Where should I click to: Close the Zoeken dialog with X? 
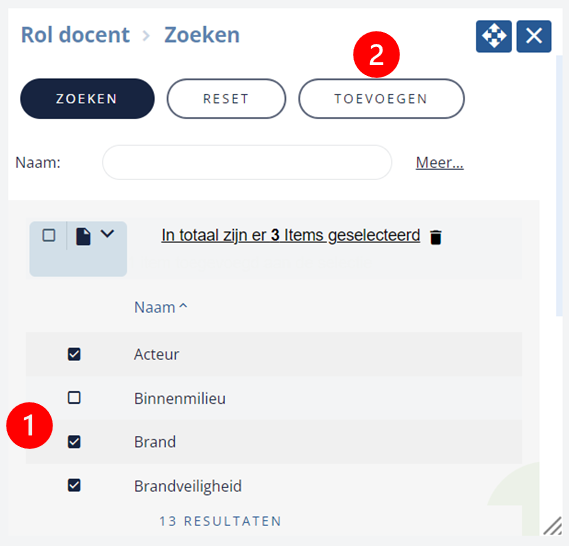pos(534,36)
